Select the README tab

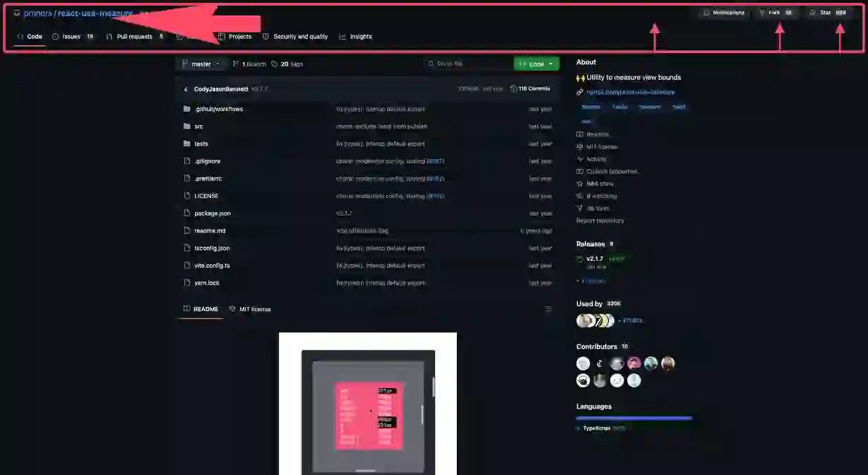(x=201, y=309)
